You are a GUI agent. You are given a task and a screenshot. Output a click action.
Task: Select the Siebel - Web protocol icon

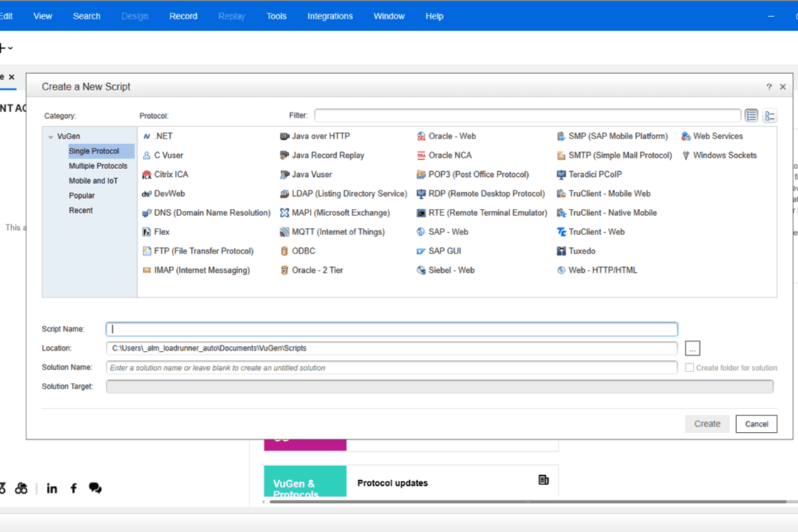(x=421, y=271)
